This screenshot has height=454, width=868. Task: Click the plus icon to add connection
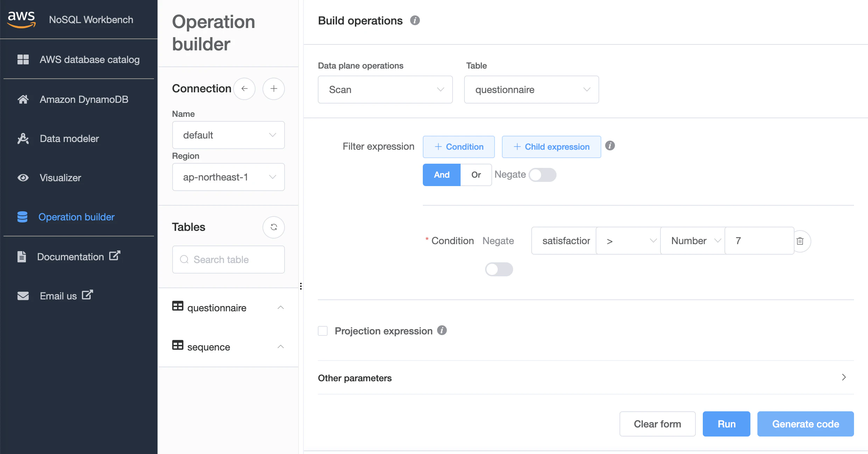274,89
